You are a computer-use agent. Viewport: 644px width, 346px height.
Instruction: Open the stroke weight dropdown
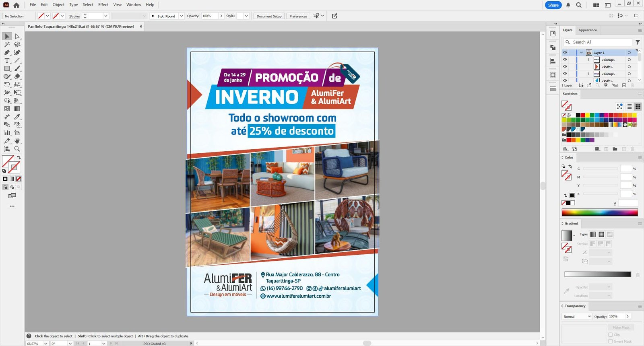106,16
